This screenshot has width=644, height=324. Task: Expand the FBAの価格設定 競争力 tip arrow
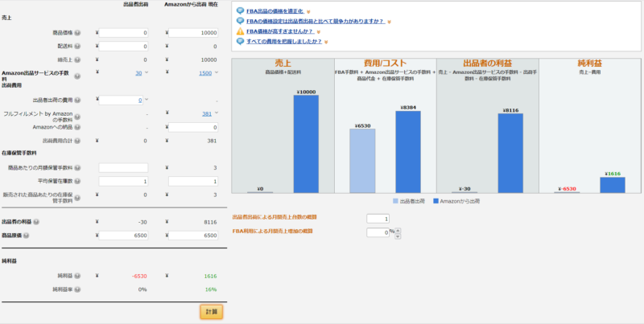[x=390, y=22]
